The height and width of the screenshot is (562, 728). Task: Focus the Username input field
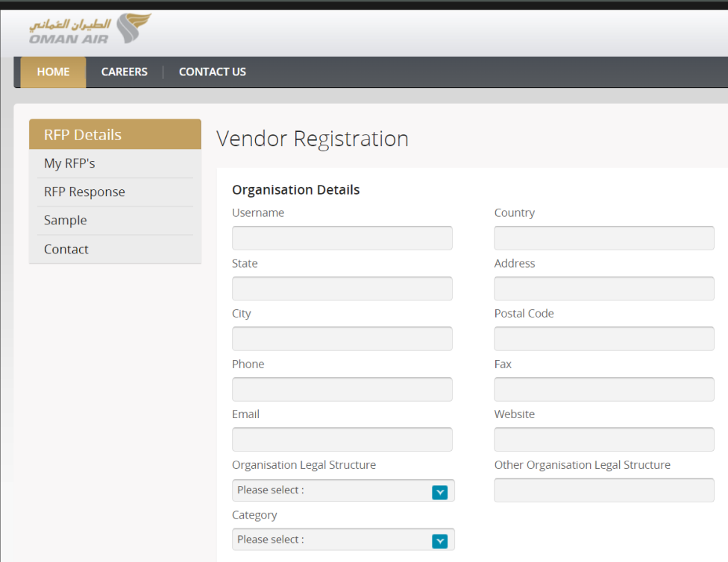[x=342, y=239]
